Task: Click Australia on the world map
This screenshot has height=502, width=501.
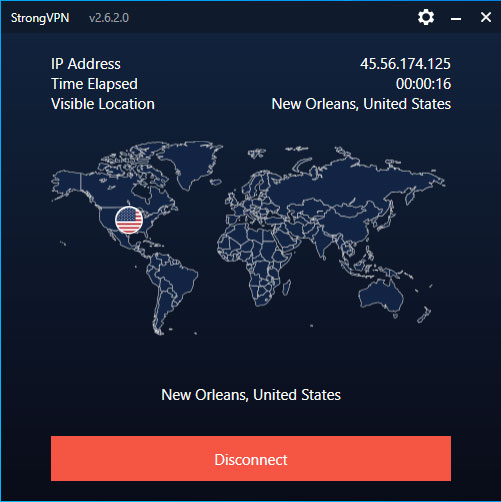Action: tap(381, 297)
